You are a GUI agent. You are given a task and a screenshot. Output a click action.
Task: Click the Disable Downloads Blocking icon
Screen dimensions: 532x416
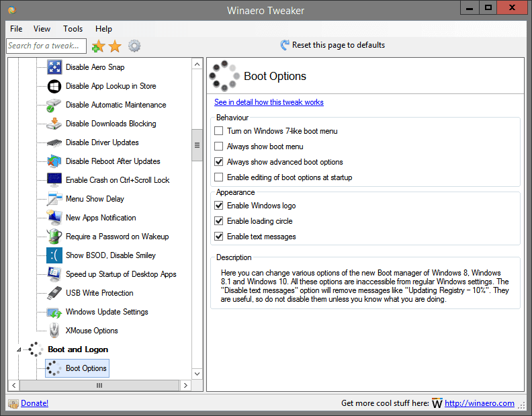pyautogui.click(x=54, y=124)
